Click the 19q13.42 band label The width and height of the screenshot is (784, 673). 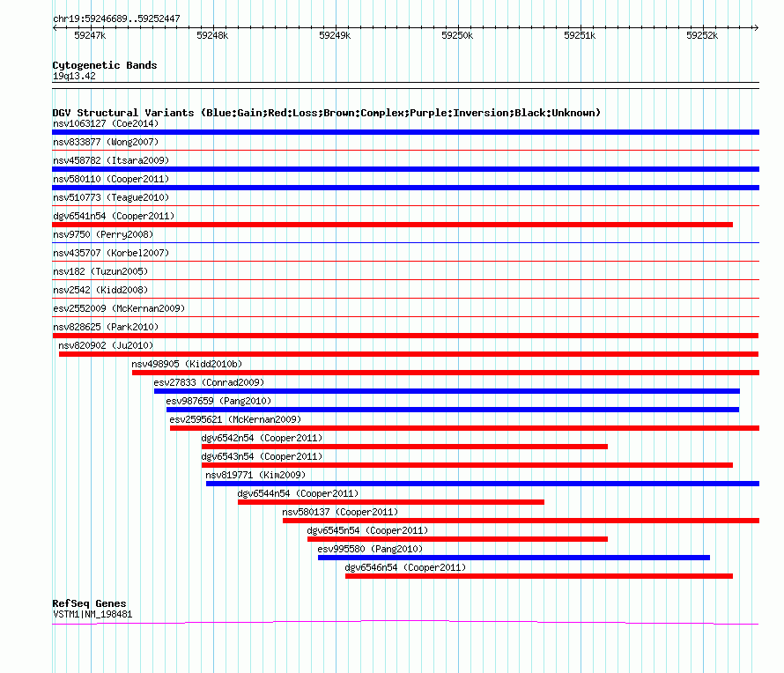pyautogui.click(x=74, y=76)
